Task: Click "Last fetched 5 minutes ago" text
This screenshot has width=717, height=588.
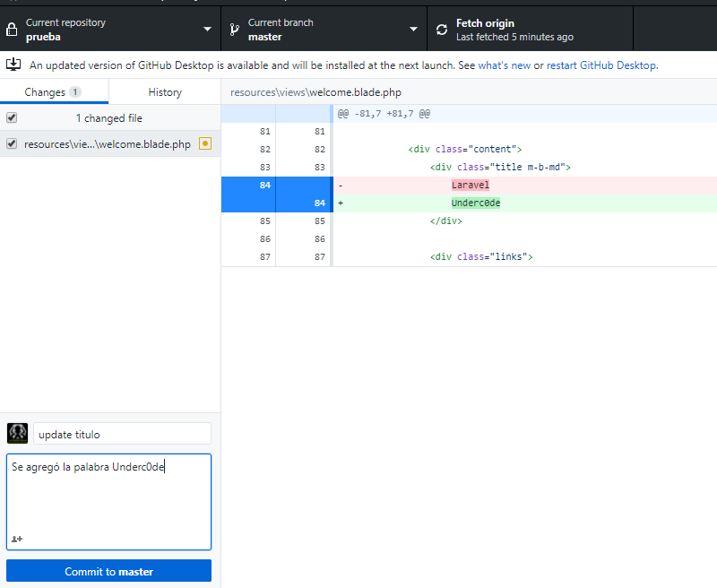Action: point(514,37)
